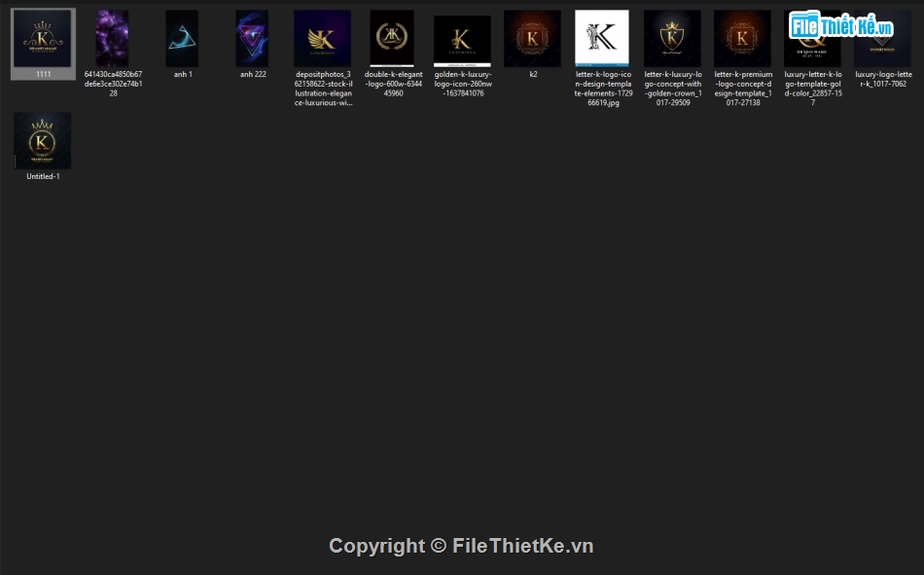Choose the white letter-k-logo-icon thumbnail

pyautogui.click(x=602, y=38)
